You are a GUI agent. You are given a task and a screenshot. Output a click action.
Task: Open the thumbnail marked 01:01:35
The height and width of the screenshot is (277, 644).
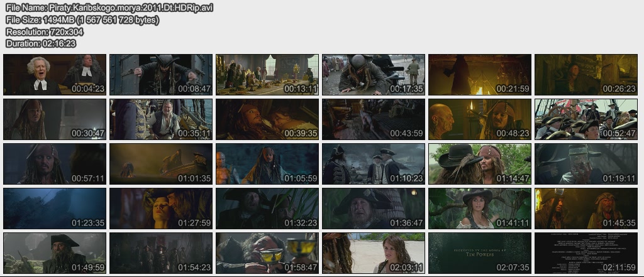coord(161,164)
